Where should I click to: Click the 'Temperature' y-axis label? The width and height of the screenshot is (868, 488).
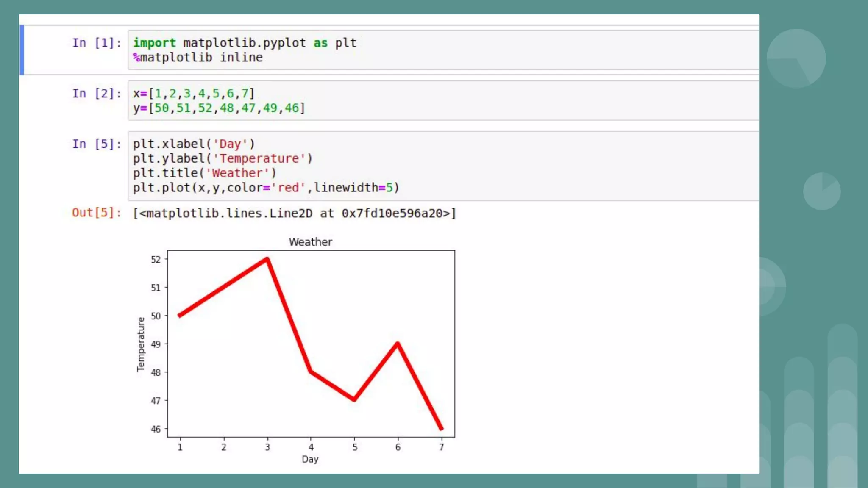[141, 344]
